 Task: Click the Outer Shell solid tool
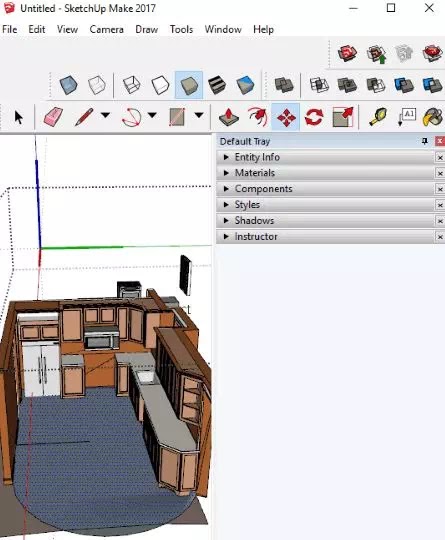[284, 85]
